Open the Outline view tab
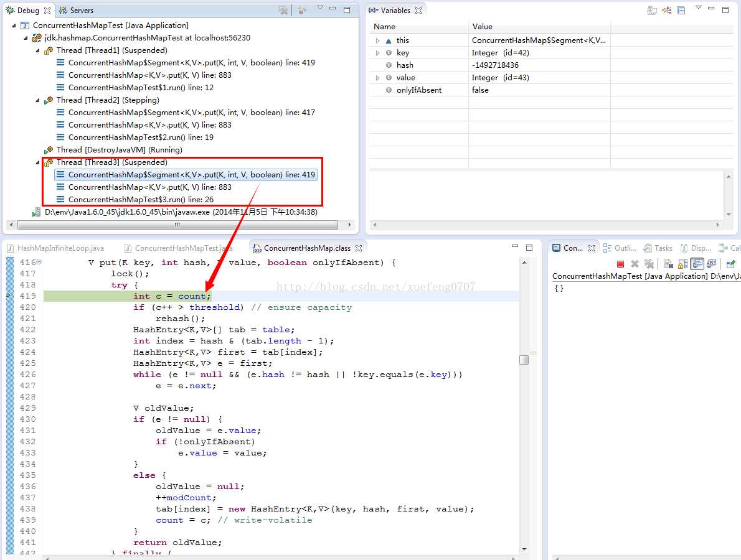This screenshot has width=741, height=560. 620,248
